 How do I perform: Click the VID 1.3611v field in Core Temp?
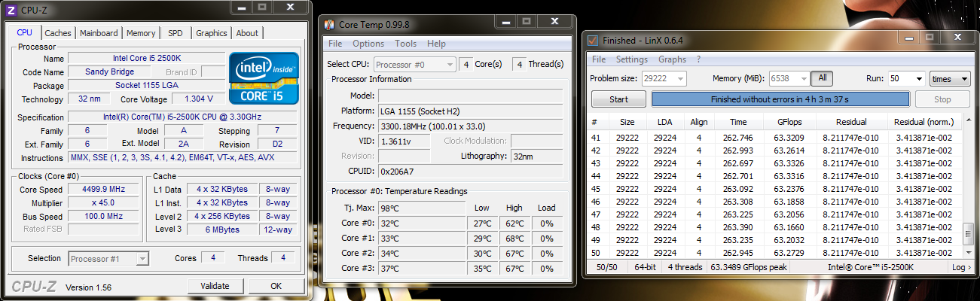[x=403, y=141]
